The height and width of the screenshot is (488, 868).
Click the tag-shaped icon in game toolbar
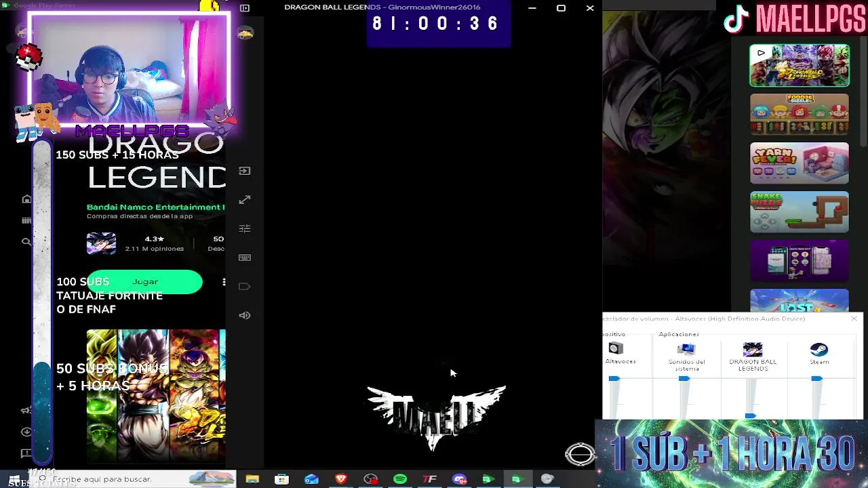pos(245,286)
